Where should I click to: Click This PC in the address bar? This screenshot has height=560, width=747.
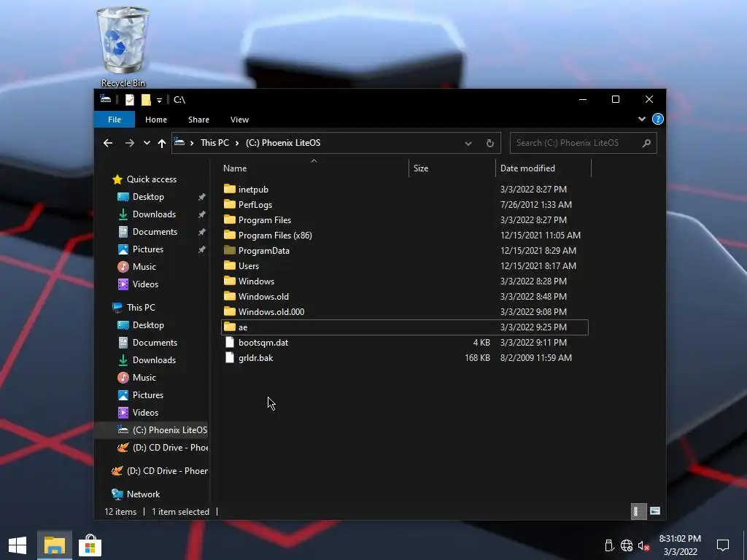tap(214, 143)
